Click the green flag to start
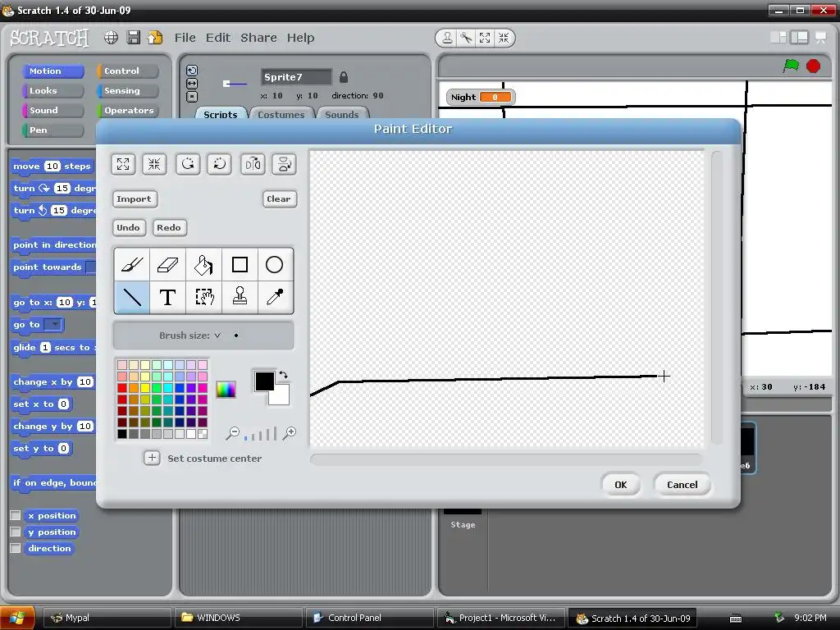Viewport: 840px width, 630px height. [791, 66]
